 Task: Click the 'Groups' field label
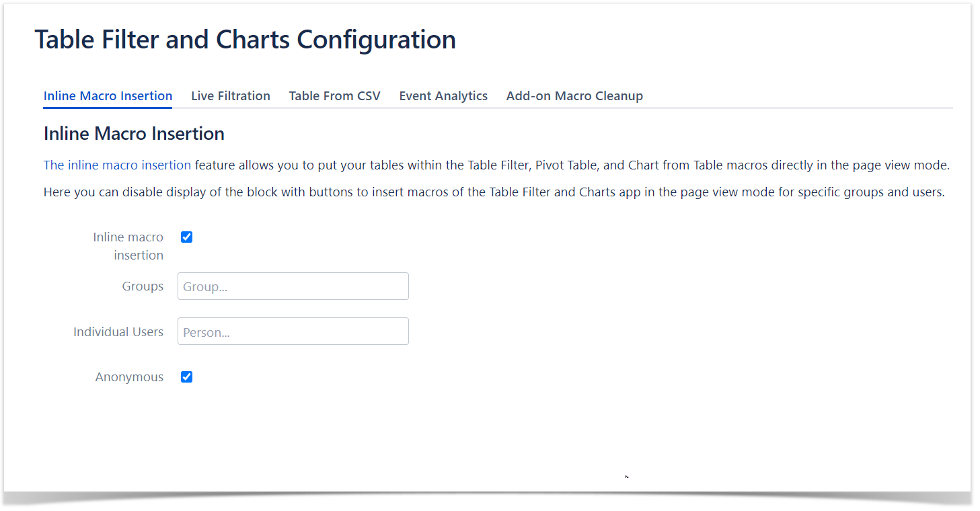[143, 286]
